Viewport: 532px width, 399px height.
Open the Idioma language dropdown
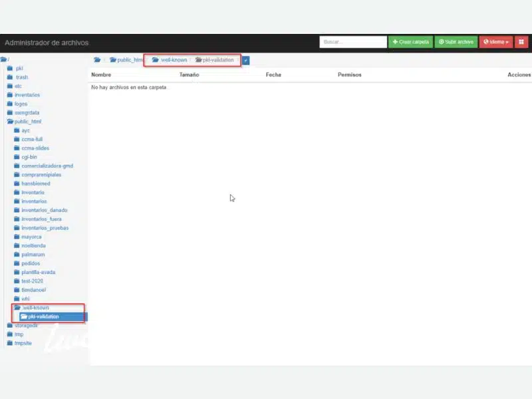pos(497,41)
